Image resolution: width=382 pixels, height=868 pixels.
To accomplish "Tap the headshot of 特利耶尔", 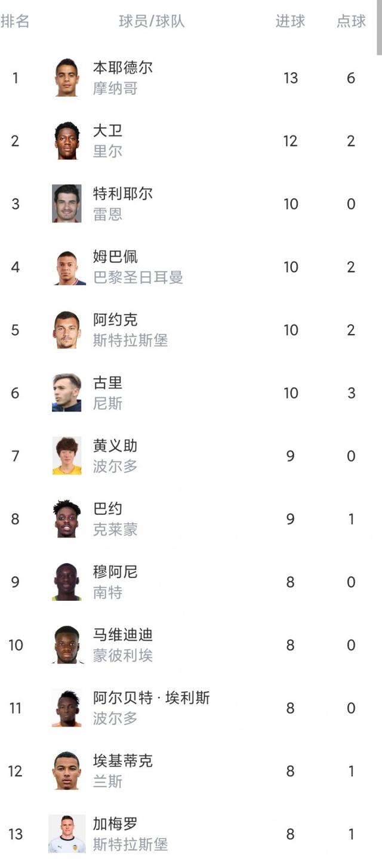I will [x=67, y=203].
